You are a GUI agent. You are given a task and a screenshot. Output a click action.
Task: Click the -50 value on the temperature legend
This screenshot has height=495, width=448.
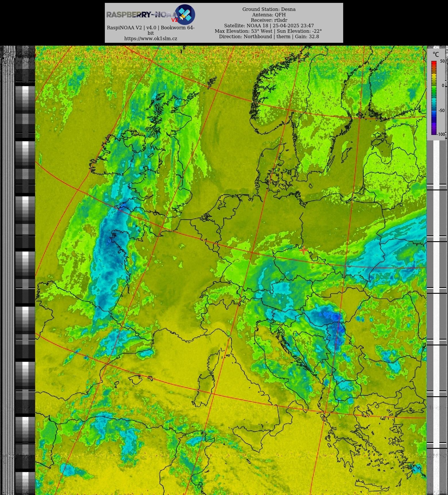click(441, 110)
